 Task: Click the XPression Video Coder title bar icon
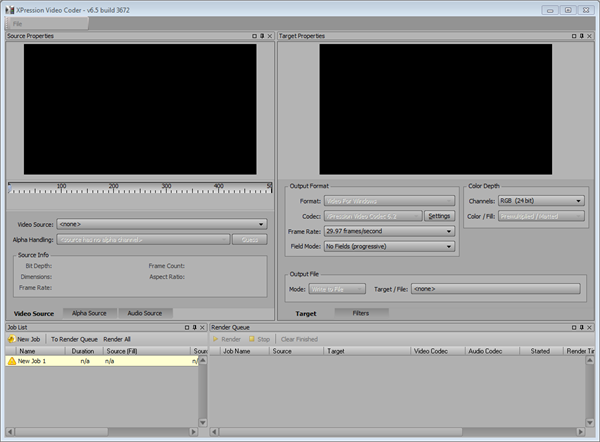click(10, 10)
